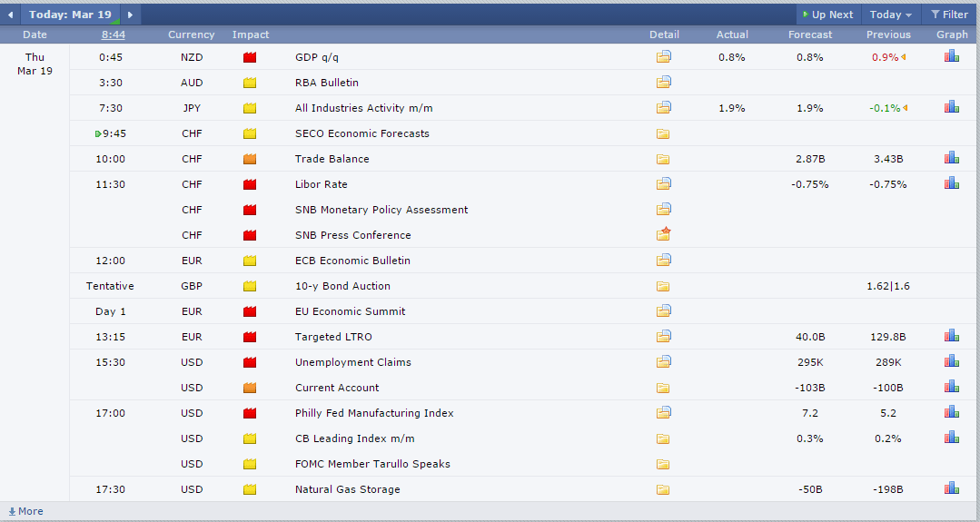Click Previous value -198B
This screenshot has width=980, height=522.
(888, 489)
